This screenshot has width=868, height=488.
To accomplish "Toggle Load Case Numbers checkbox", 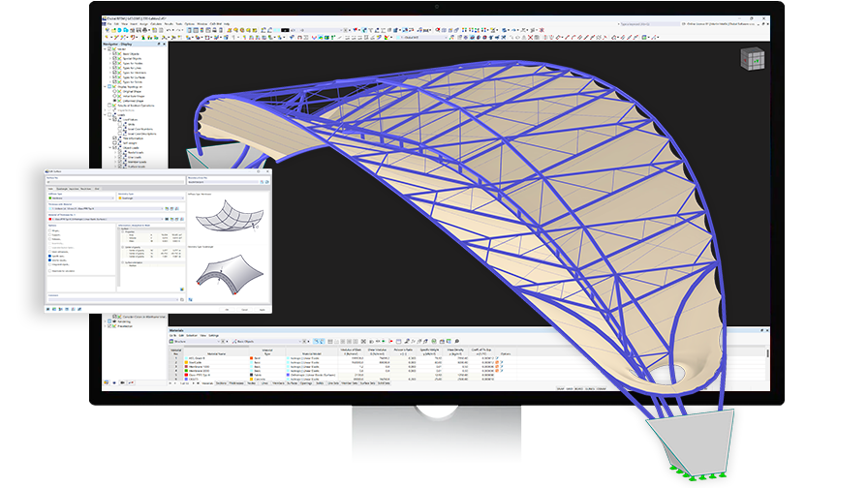I will [x=120, y=129].
